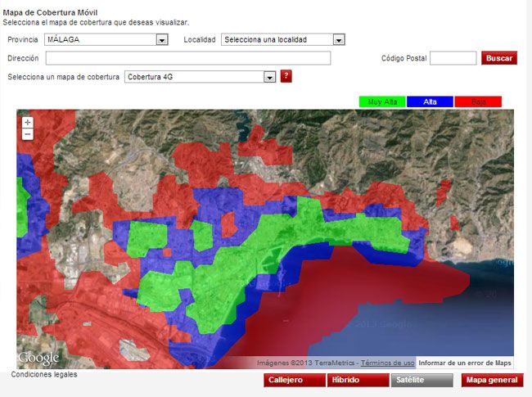The image size is (532, 397).
Task: Select the Satélite map view
Action: tap(422, 380)
